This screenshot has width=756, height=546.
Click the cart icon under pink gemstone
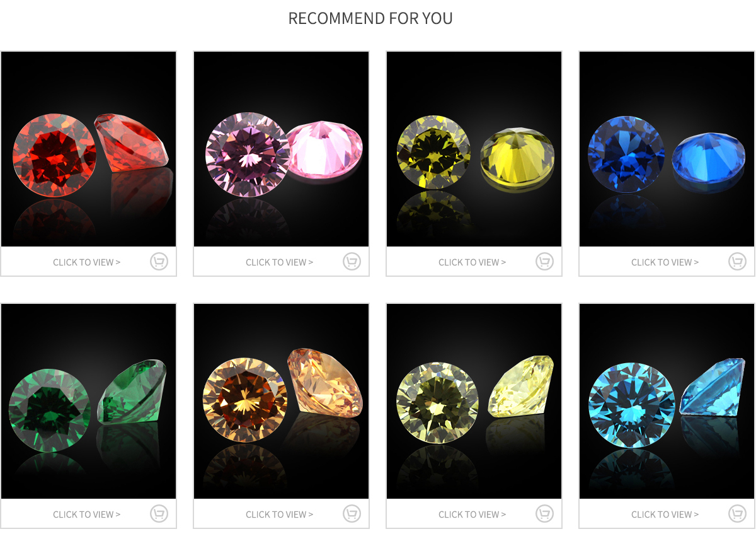coord(352,262)
